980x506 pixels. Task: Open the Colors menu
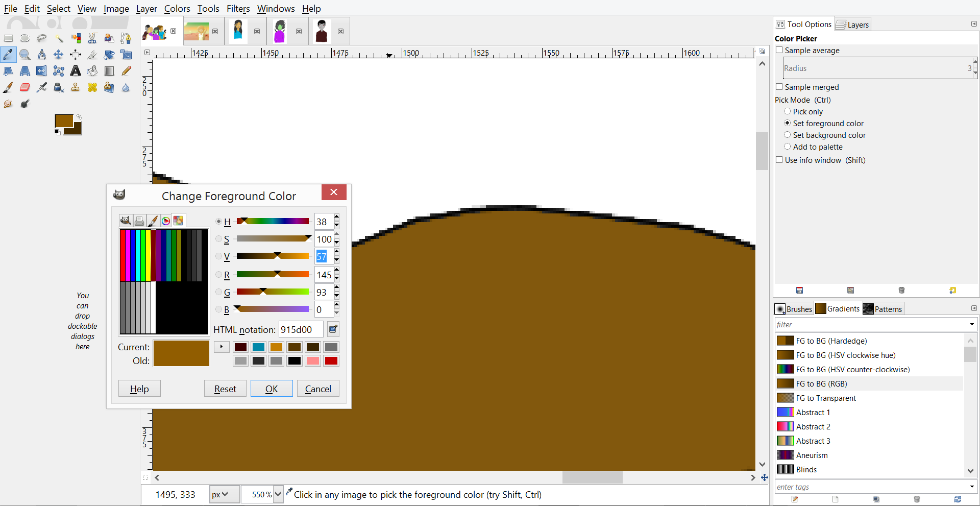click(x=177, y=9)
